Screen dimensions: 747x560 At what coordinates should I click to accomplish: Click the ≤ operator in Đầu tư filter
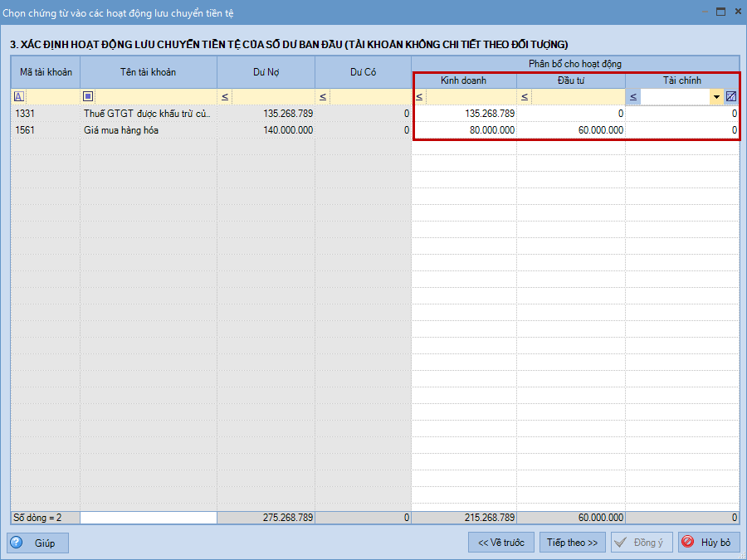pos(525,97)
